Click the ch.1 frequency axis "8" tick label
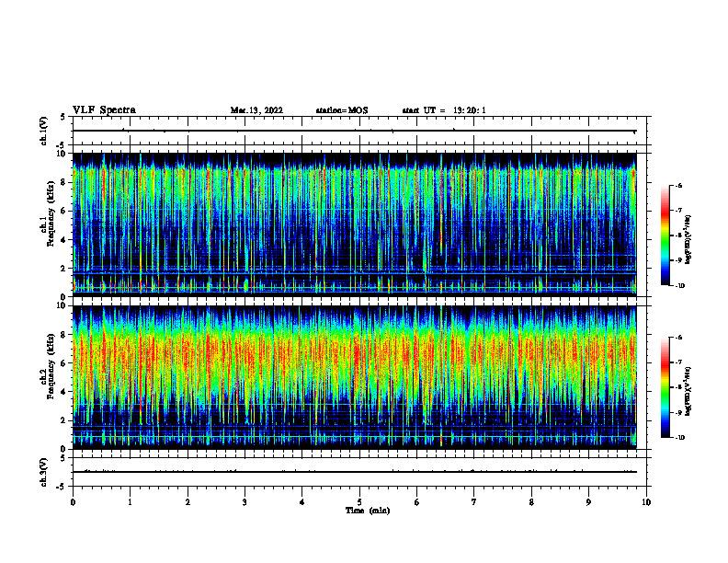The width and height of the screenshot is (728, 563). (x=64, y=182)
